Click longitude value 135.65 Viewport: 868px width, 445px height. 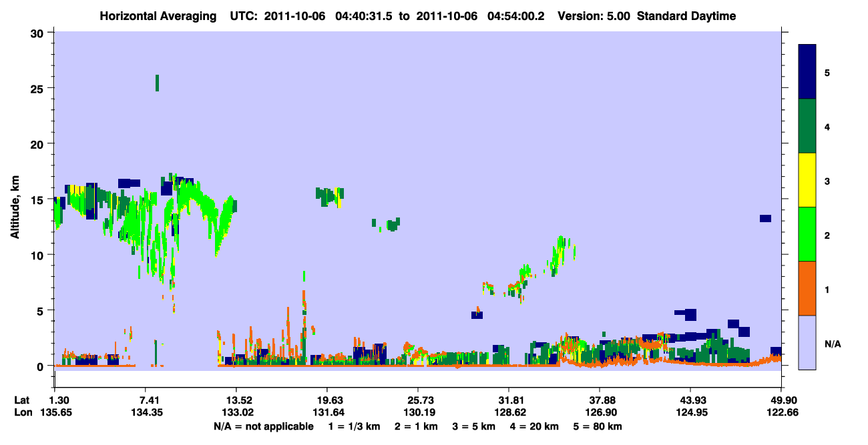(x=56, y=412)
